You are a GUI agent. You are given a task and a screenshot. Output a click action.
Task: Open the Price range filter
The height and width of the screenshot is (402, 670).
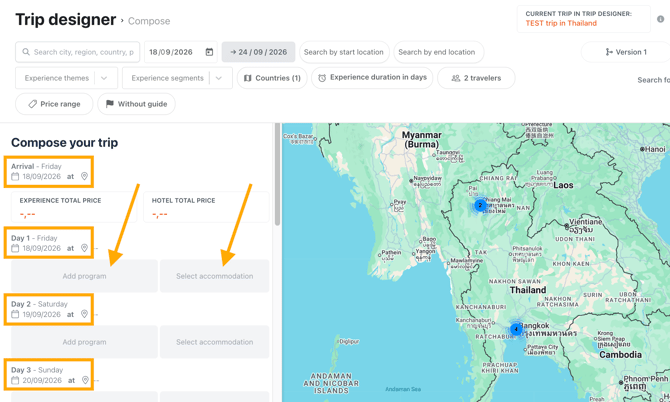click(54, 104)
